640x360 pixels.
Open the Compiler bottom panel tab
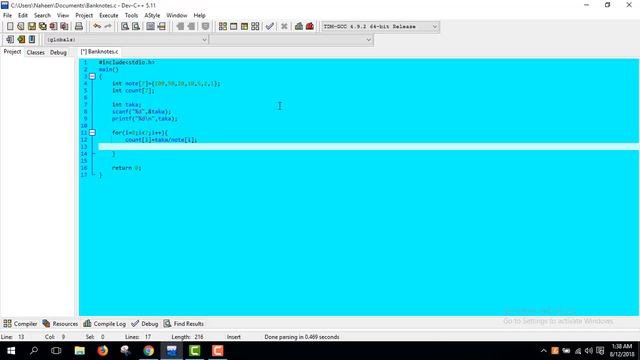coord(20,324)
